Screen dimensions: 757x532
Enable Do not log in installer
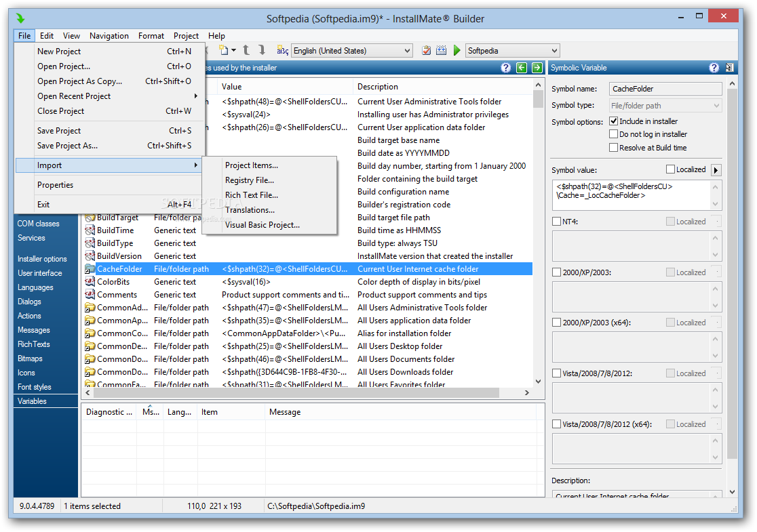click(x=614, y=134)
